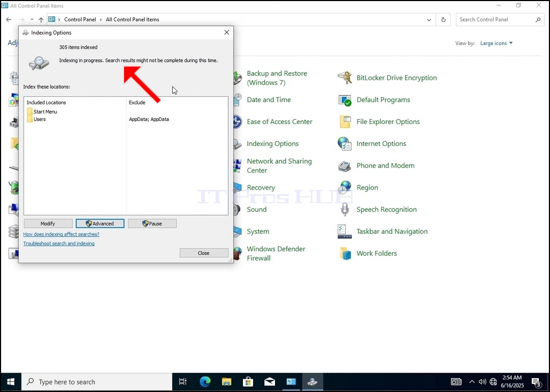The image size is (550, 392).
Task: Open the Sound control panel item
Action: point(256,209)
